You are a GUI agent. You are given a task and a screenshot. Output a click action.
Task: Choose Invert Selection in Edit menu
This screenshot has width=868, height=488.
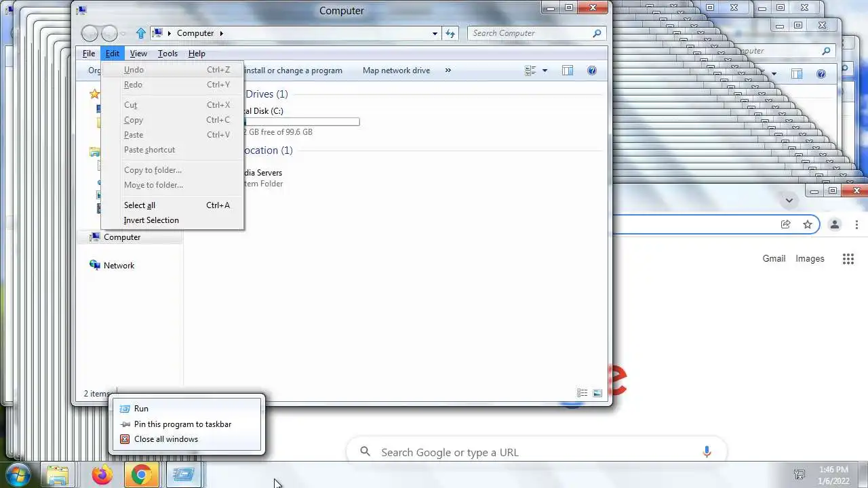[172, 220]
